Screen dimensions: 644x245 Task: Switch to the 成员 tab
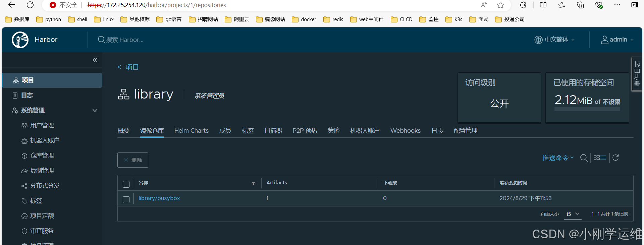[x=225, y=131]
